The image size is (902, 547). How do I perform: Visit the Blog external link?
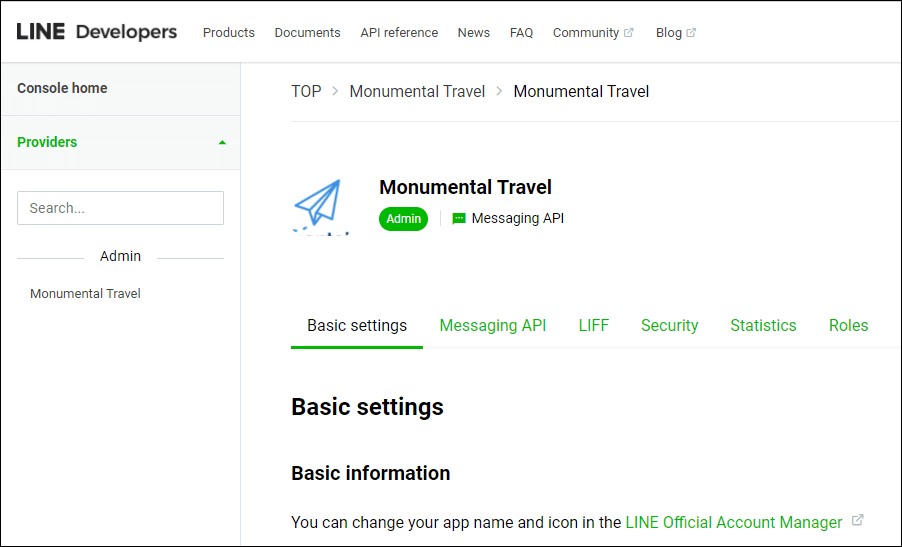coord(675,32)
